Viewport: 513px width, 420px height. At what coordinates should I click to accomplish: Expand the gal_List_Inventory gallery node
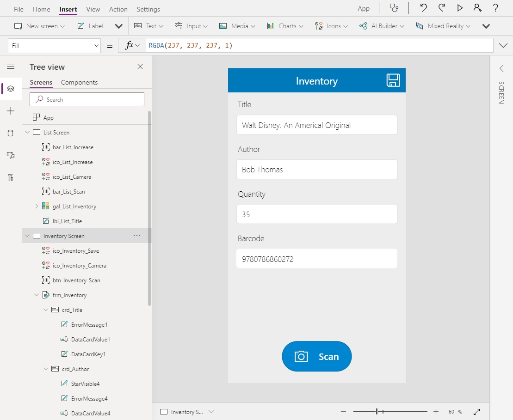pyautogui.click(x=37, y=207)
